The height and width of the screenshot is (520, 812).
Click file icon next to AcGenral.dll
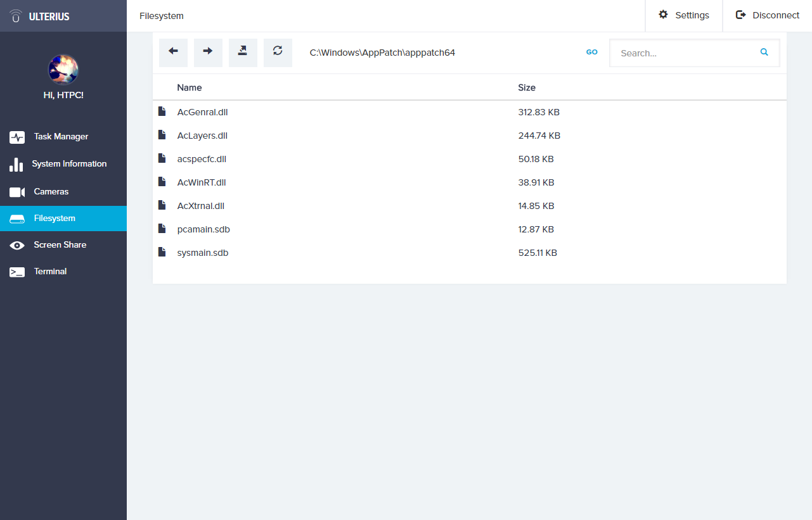click(x=162, y=111)
